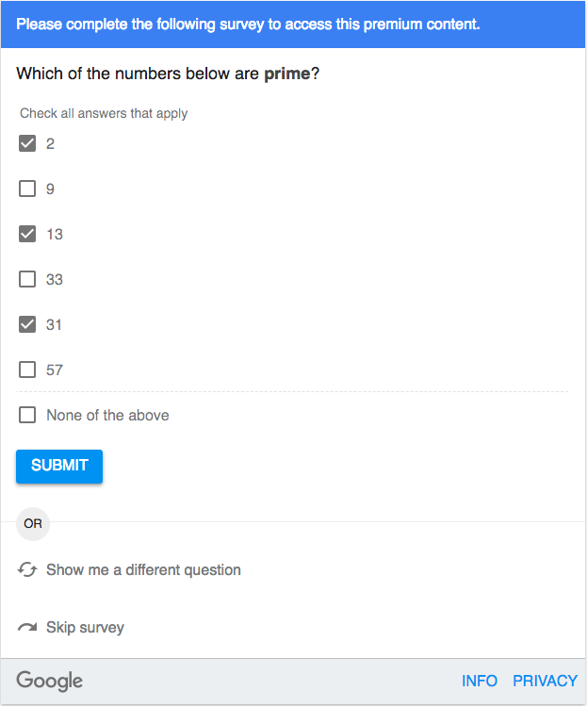Open the PRIVACY link
The width and height of the screenshot is (588, 707).
tap(545, 681)
